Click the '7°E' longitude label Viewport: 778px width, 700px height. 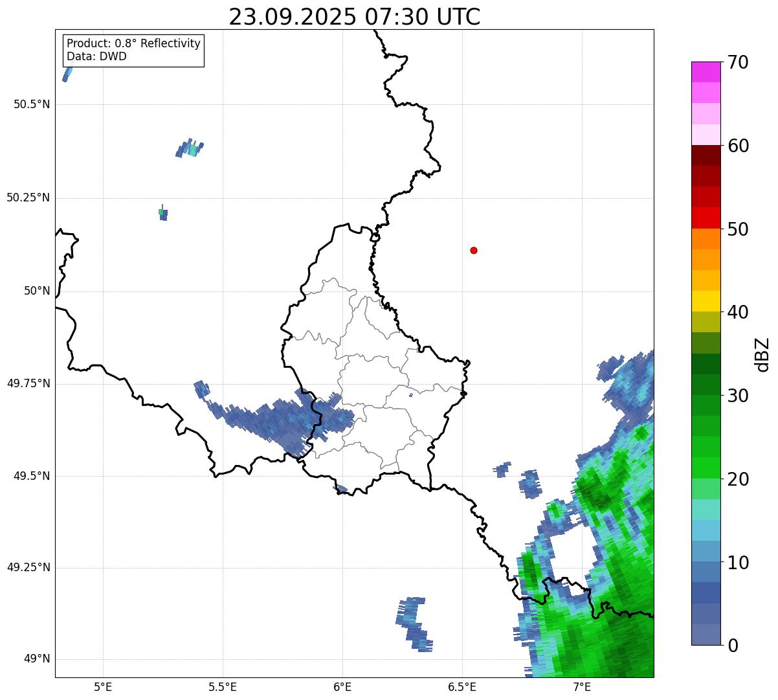(x=582, y=686)
